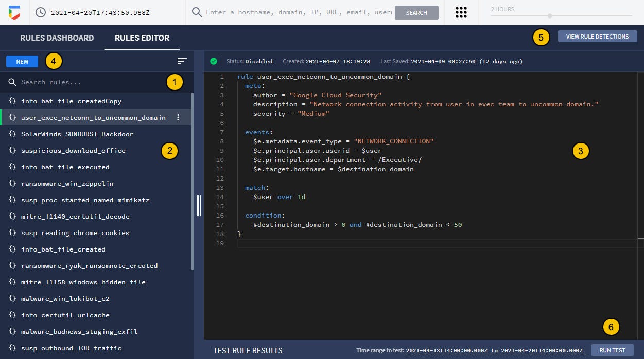Image resolution: width=644 pixels, height=359 pixels.
Task: Select the ransomware_win_zeppelin rule
Action: pyautogui.click(x=67, y=184)
